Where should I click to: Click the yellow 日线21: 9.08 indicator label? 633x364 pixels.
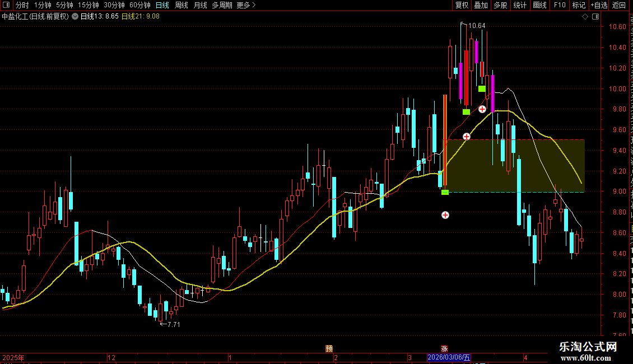[141, 17]
